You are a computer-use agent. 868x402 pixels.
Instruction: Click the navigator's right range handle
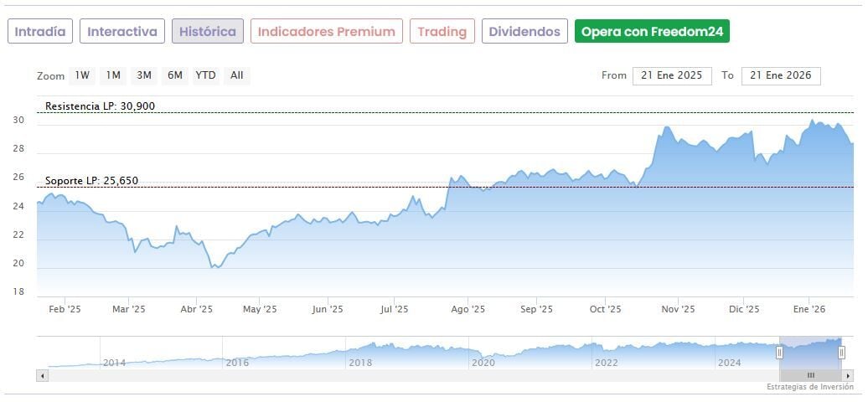[842, 353]
